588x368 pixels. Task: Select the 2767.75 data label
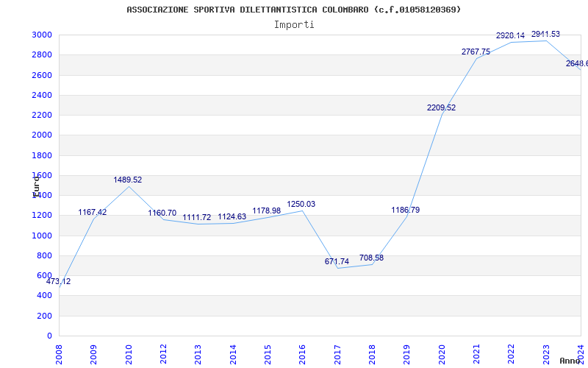(476, 52)
